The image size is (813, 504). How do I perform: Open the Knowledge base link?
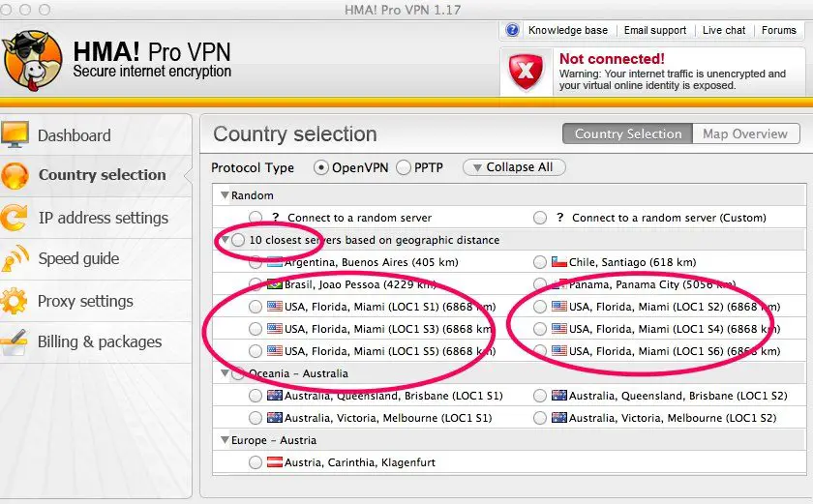[x=568, y=31]
